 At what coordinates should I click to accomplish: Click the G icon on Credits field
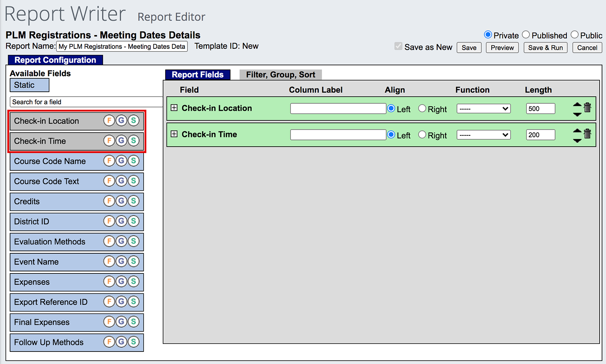pos(121,201)
